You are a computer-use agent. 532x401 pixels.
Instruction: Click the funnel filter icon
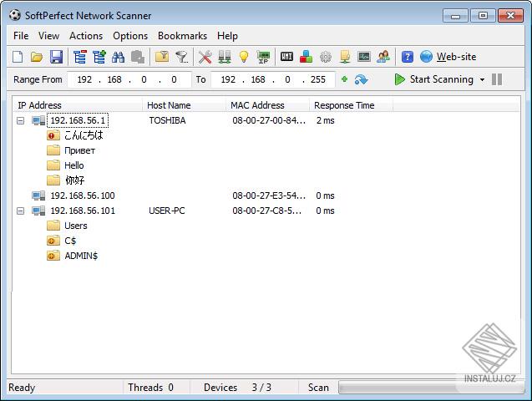[182, 57]
